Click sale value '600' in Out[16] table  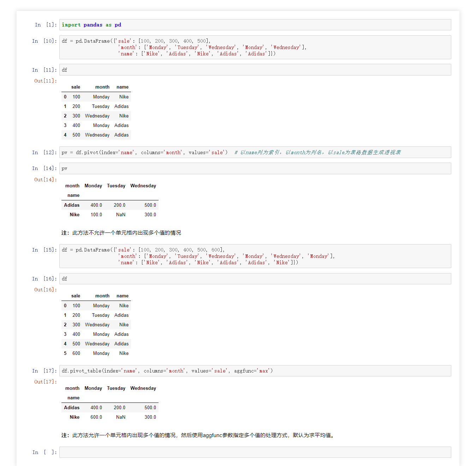(76, 353)
